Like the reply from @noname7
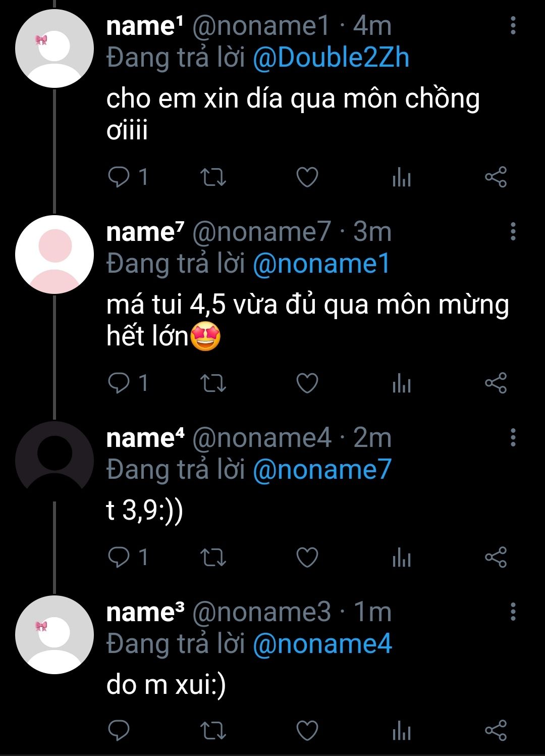This screenshot has width=545, height=756. 307,383
